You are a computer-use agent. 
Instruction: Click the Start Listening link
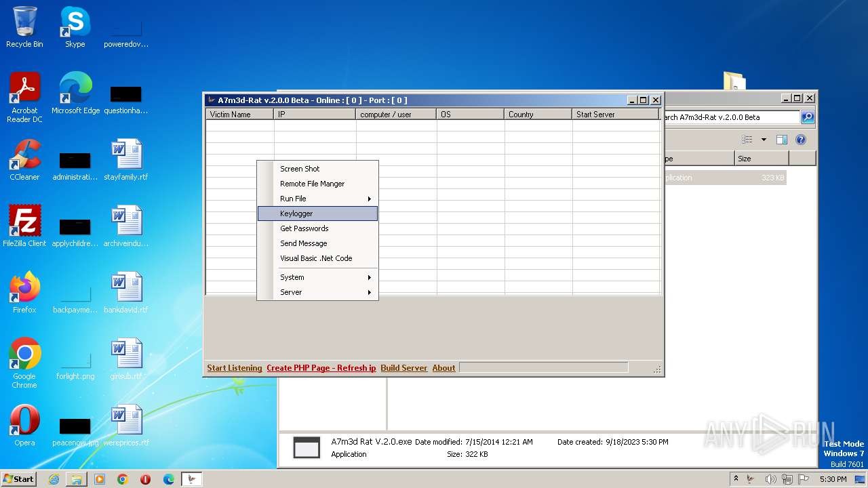235,368
